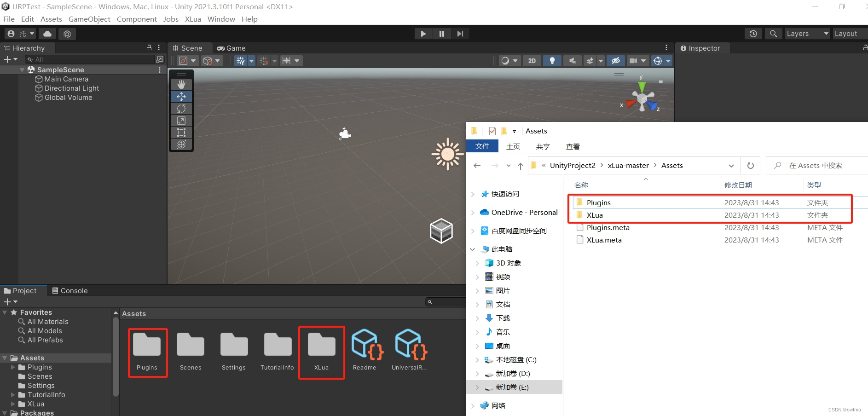Select the Scale tool
868x416 pixels.
(181, 120)
